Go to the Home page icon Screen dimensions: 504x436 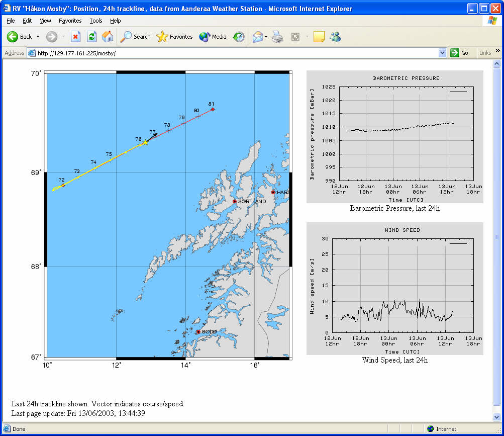tap(108, 37)
